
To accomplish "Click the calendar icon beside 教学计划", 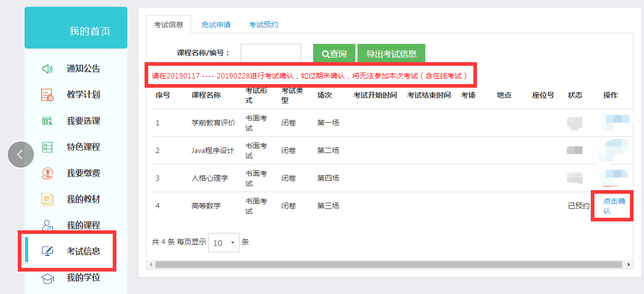I will 47,95.
